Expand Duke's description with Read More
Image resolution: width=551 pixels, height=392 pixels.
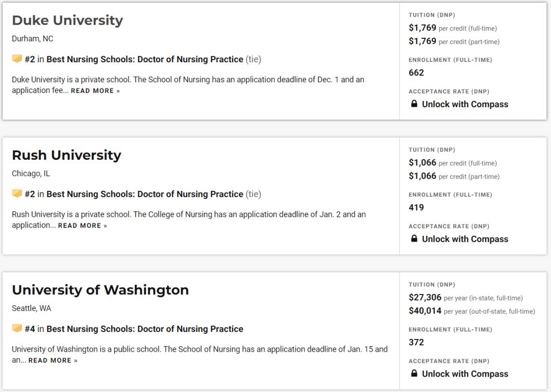pos(95,91)
